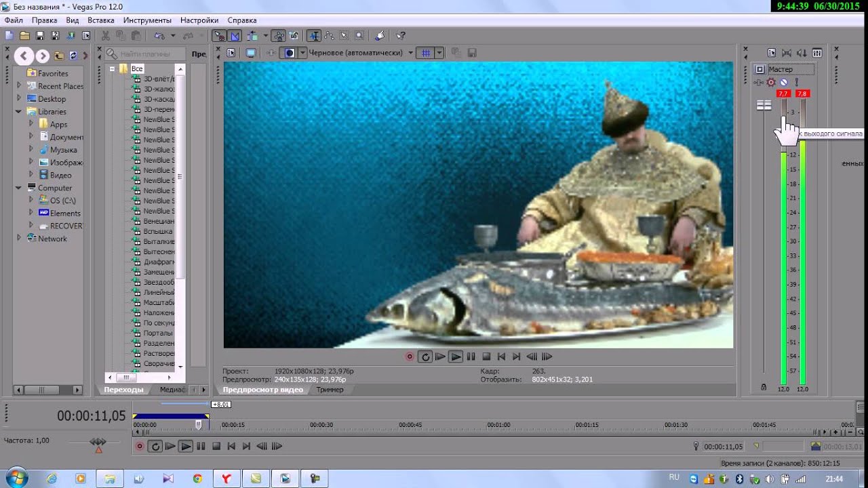Collapse the Libraries tree node
This screenshot has width=868, height=488.
pos(19,111)
